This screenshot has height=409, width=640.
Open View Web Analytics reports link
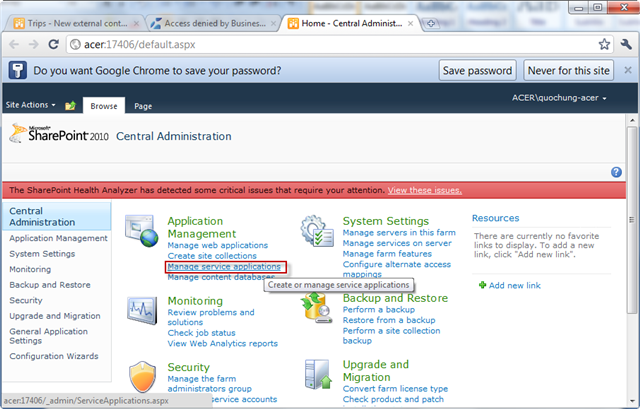coord(222,343)
